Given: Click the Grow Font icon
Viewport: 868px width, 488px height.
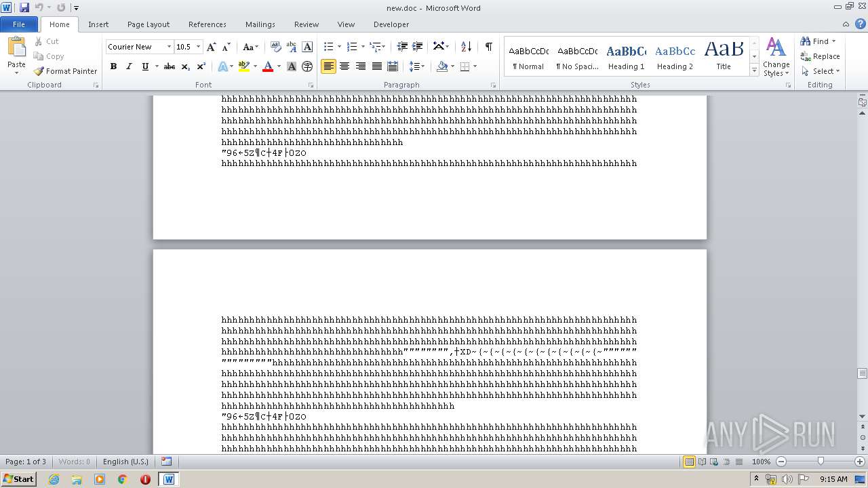Looking at the screenshot, I should click(212, 47).
